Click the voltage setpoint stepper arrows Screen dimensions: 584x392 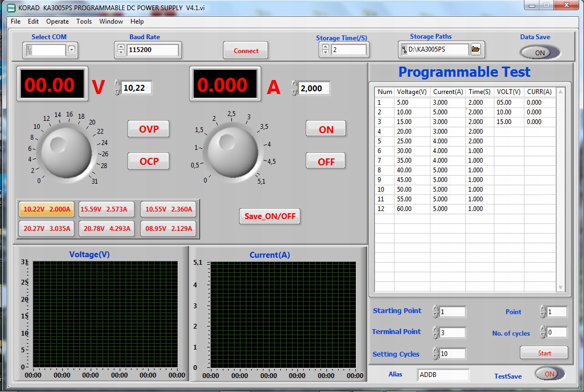(x=118, y=88)
